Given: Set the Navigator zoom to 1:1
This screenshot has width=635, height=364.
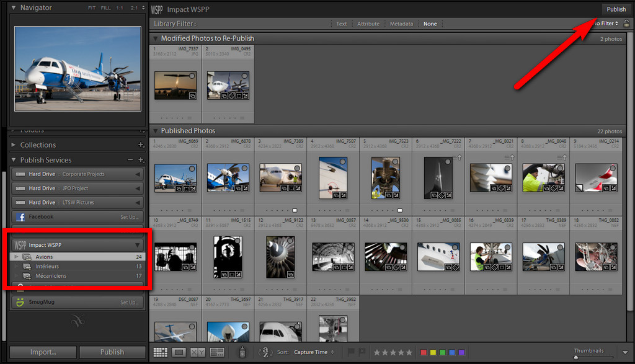Looking at the screenshot, I should coord(120,7).
